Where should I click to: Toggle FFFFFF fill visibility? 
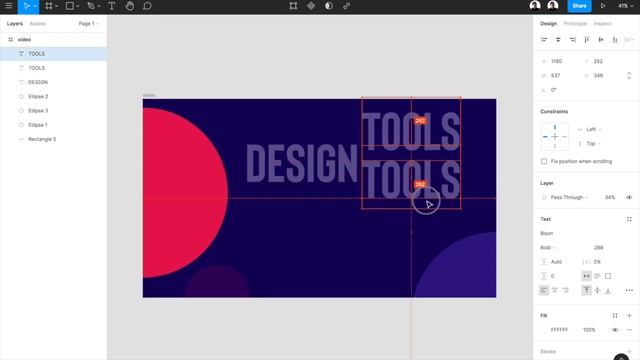point(615,330)
